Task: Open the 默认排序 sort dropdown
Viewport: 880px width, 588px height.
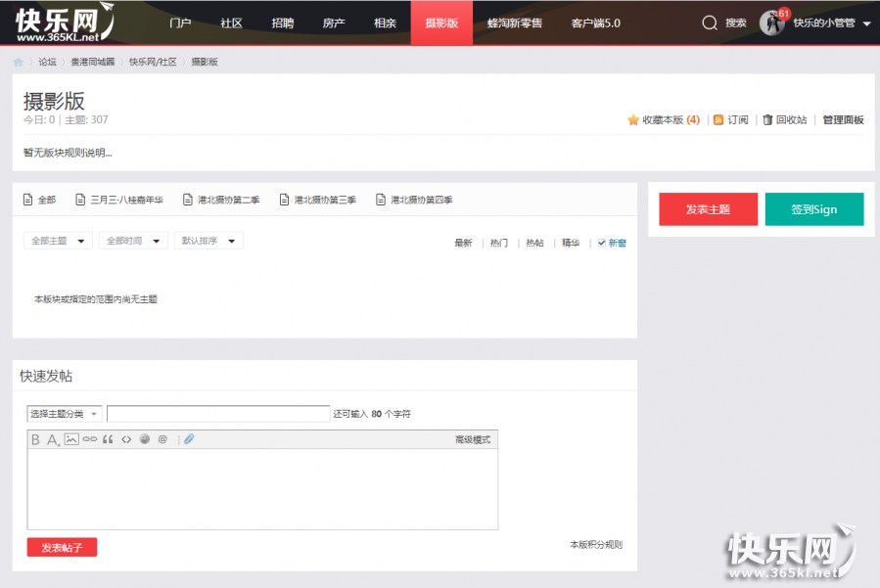Action: (x=208, y=241)
